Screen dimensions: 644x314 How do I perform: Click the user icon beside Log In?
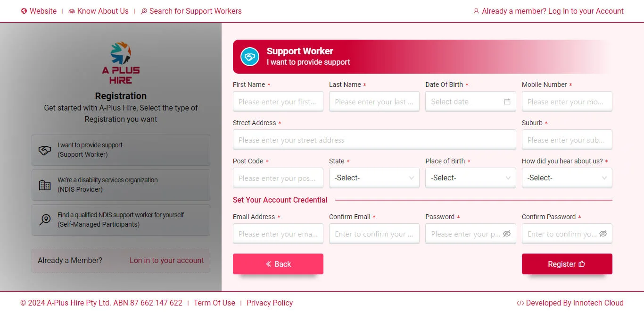(x=476, y=11)
